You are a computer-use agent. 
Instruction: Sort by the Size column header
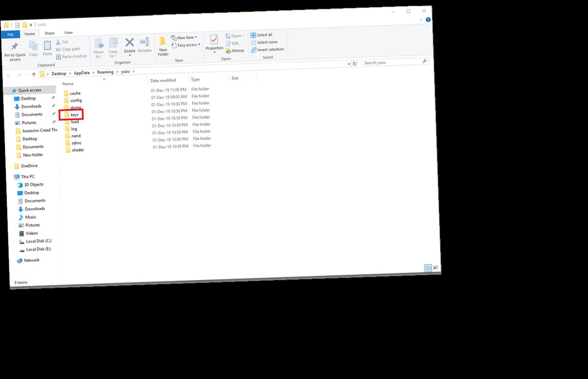(x=235, y=78)
